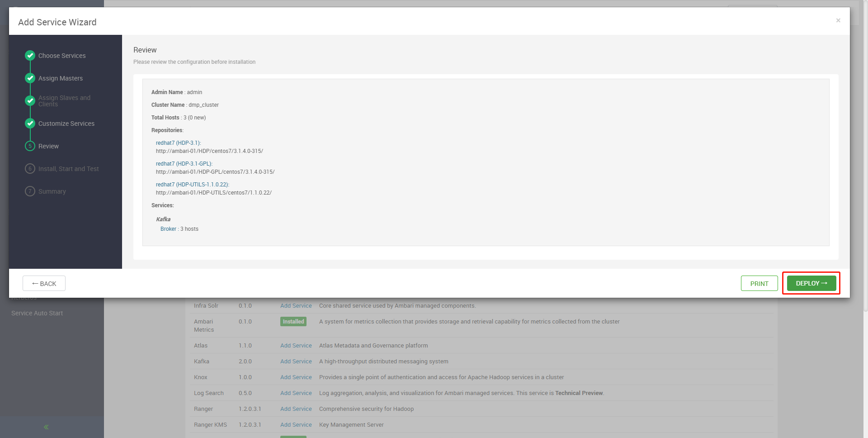Click the Knox row name in services table

click(x=201, y=377)
